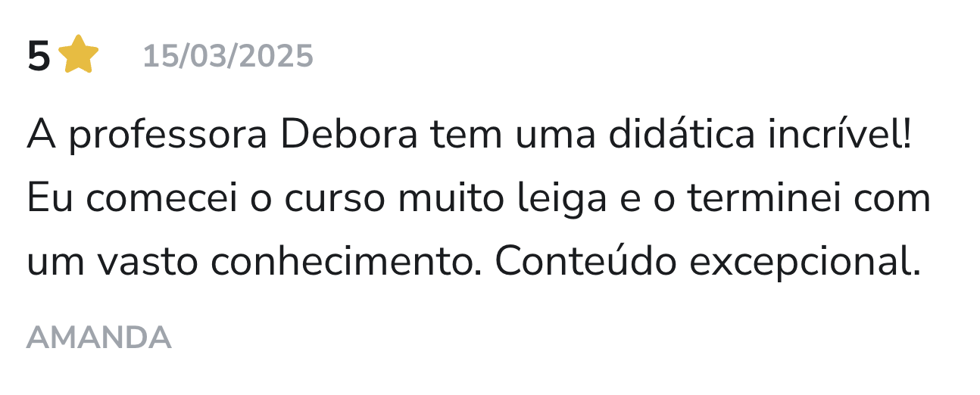Click the rating number 5
This screenshot has width=980, height=395.
38,58
